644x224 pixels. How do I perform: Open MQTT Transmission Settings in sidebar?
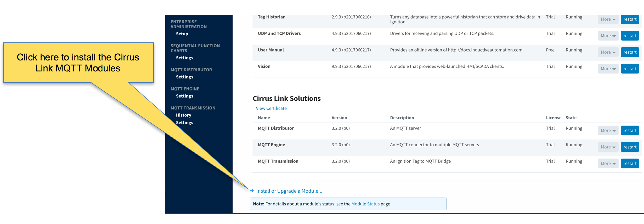(184, 123)
